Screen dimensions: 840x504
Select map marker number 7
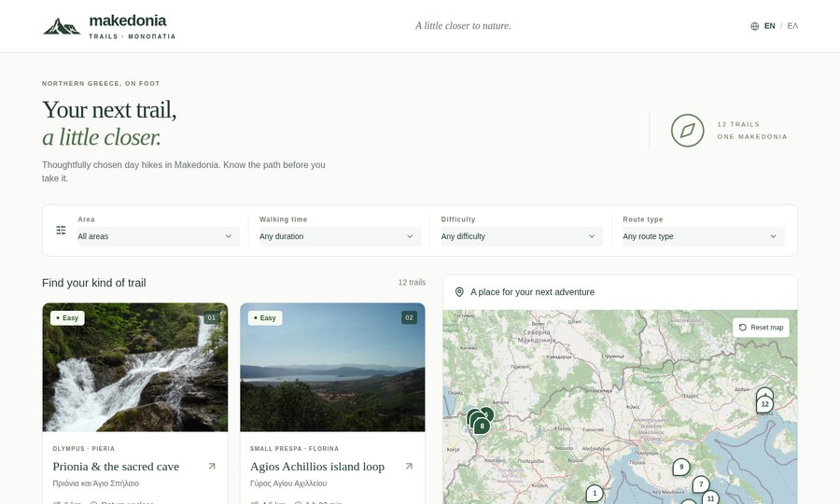[701, 484]
